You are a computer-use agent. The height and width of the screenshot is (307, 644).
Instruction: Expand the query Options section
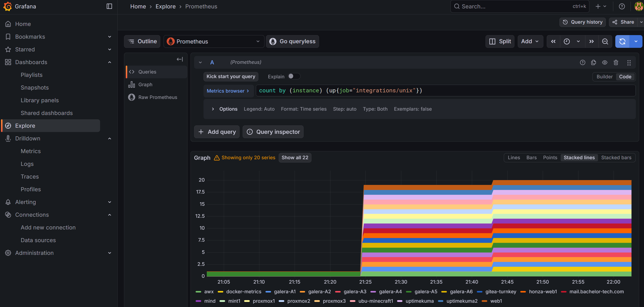(x=213, y=109)
